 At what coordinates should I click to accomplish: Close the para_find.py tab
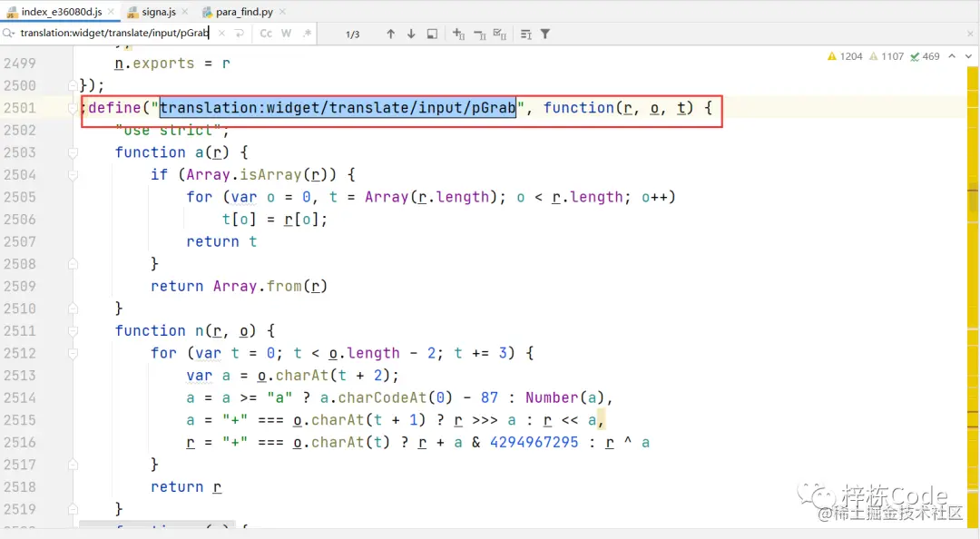click(x=282, y=12)
